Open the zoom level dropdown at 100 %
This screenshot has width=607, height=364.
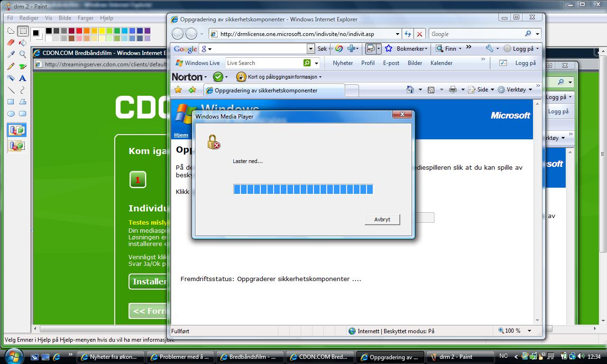529,331
